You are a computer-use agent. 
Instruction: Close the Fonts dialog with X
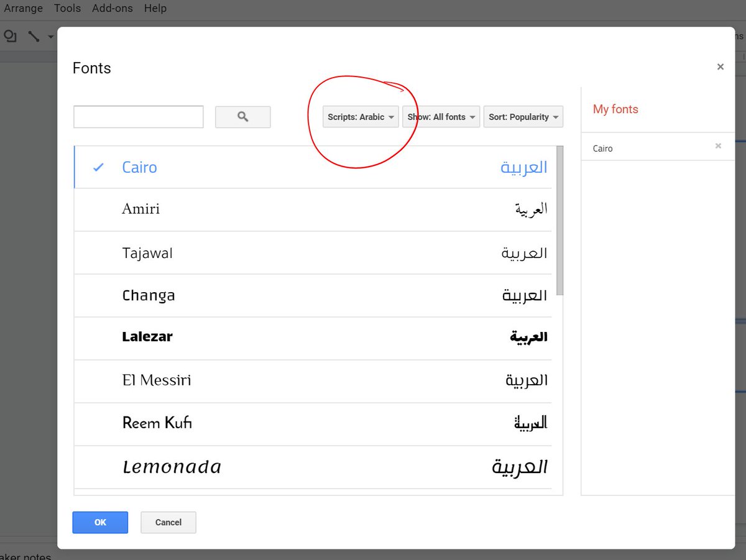pos(721,67)
